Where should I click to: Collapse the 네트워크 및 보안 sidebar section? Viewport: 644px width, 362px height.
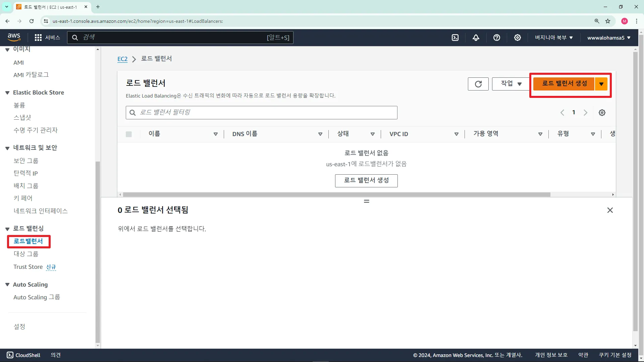tap(7, 148)
